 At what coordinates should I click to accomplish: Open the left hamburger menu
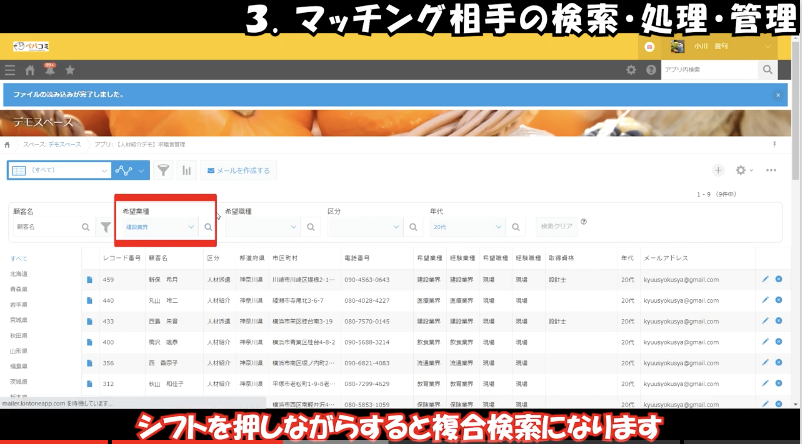(x=10, y=70)
